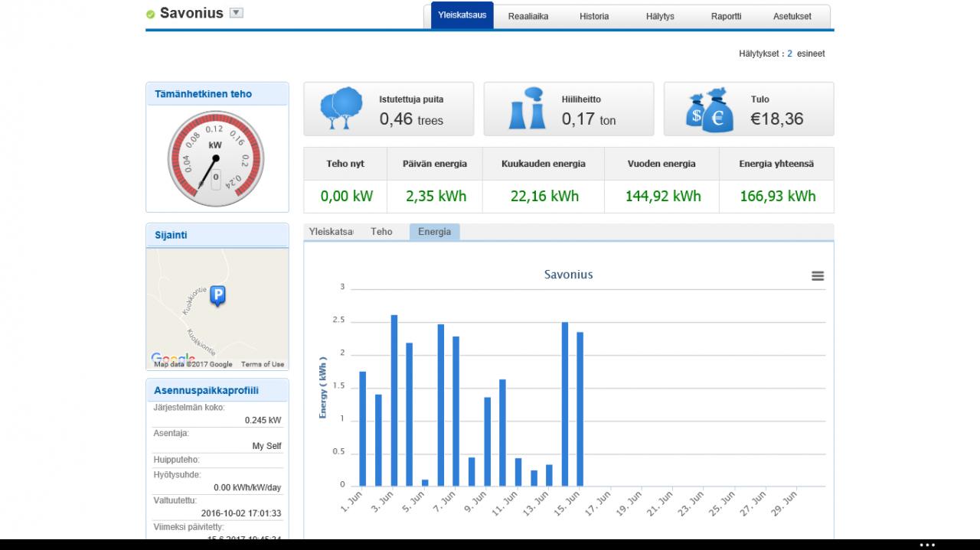Click the 14. Jun energy bar
This screenshot has width=980, height=550.
[x=565, y=404]
